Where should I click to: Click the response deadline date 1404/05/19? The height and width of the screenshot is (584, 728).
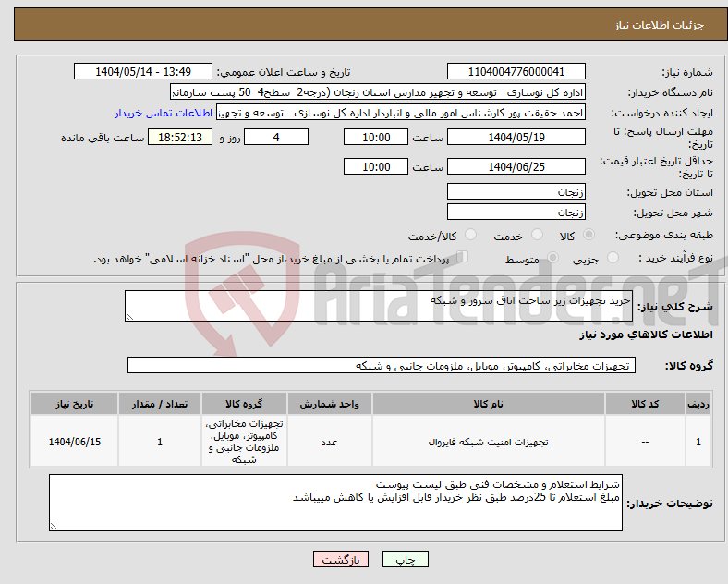tap(516, 138)
